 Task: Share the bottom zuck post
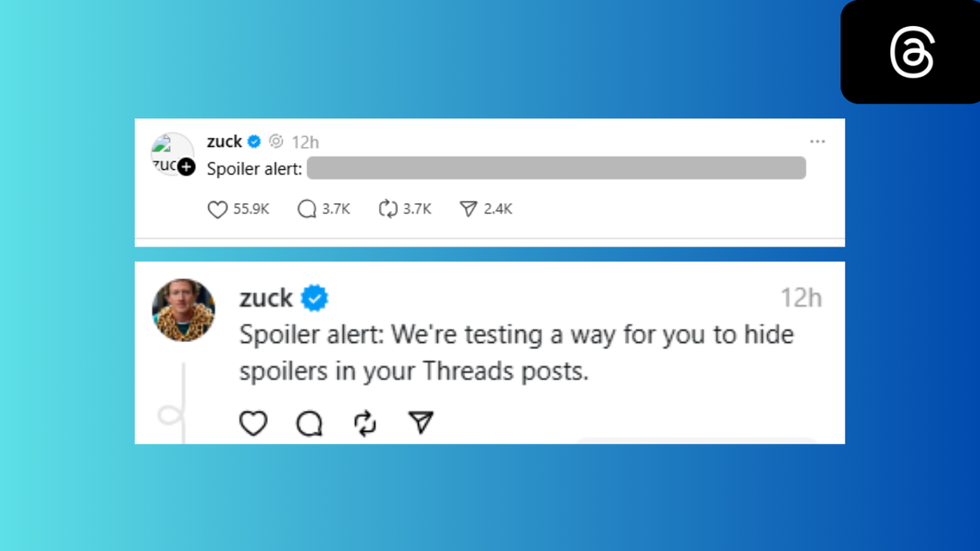click(421, 423)
